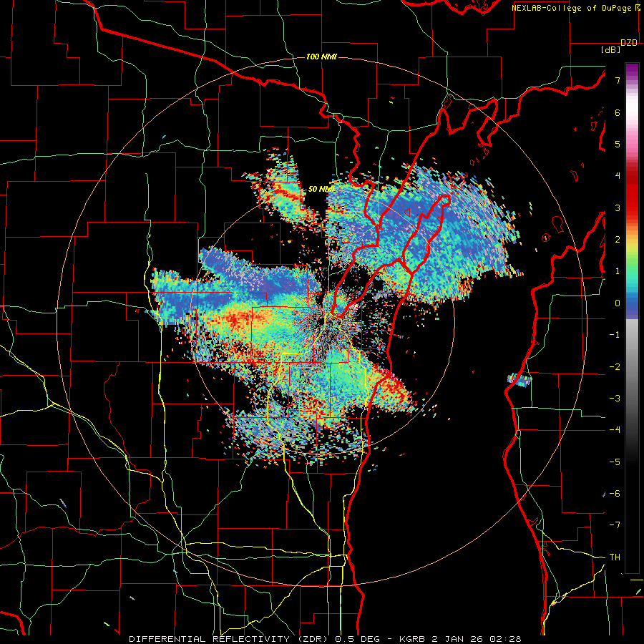This screenshot has height=644, width=644.
Task: Click the -6 value on the color scale
Action: (x=615, y=494)
